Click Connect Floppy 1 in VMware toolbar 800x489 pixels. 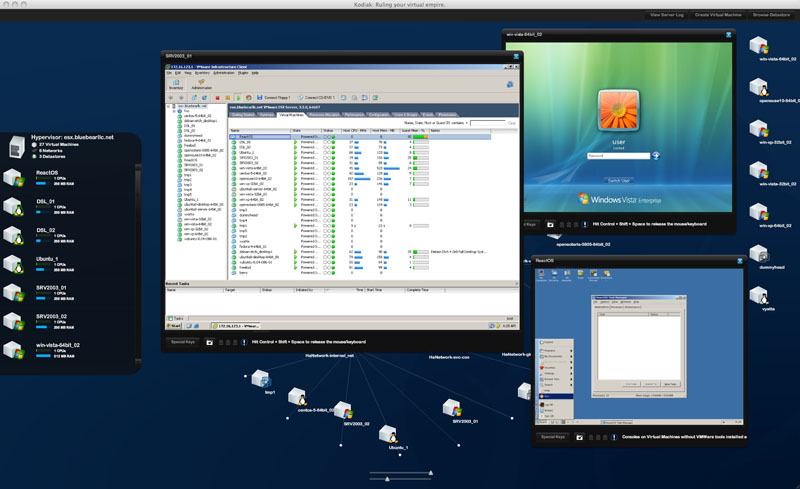(273, 97)
